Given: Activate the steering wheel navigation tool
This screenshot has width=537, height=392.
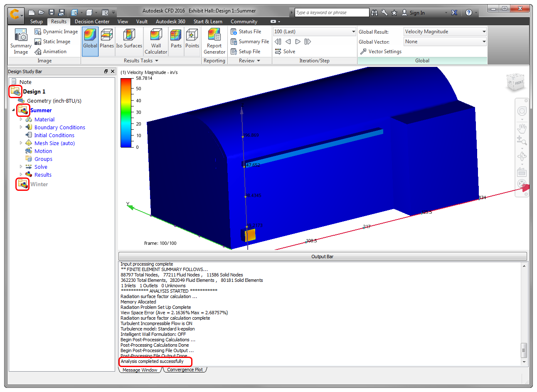Looking at the screenshot, I should click(522, 111).
